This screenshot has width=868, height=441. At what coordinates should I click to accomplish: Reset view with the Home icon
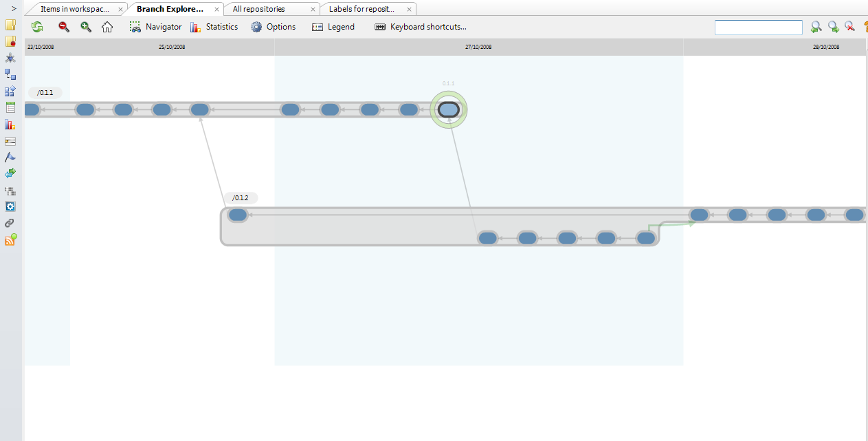[x=107, y=27]
